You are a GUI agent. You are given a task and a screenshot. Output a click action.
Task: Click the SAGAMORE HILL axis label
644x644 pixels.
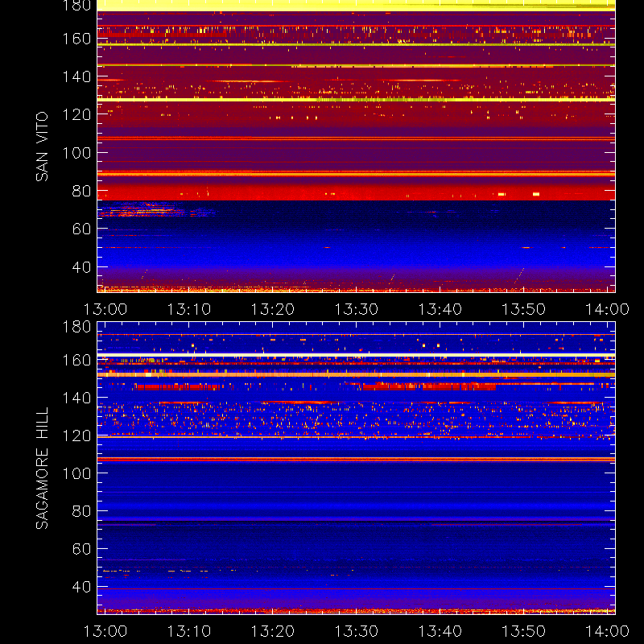click(x=42, y=468)
